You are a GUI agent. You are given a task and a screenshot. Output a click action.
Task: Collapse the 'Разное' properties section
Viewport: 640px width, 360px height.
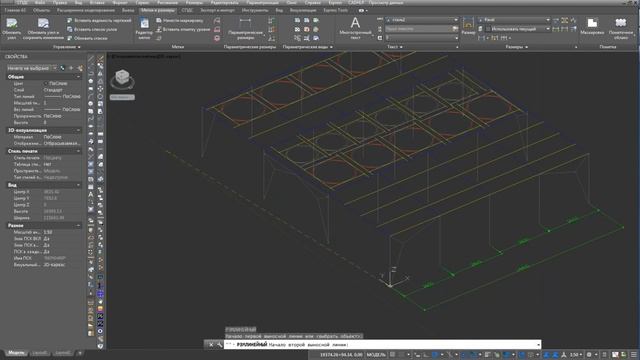[78, 225]
